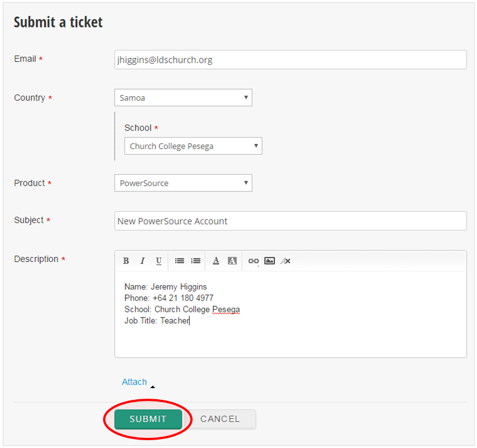477x448 pixels.
Task: Toggle italic formatting in the description editor
Action: [142, 261]
